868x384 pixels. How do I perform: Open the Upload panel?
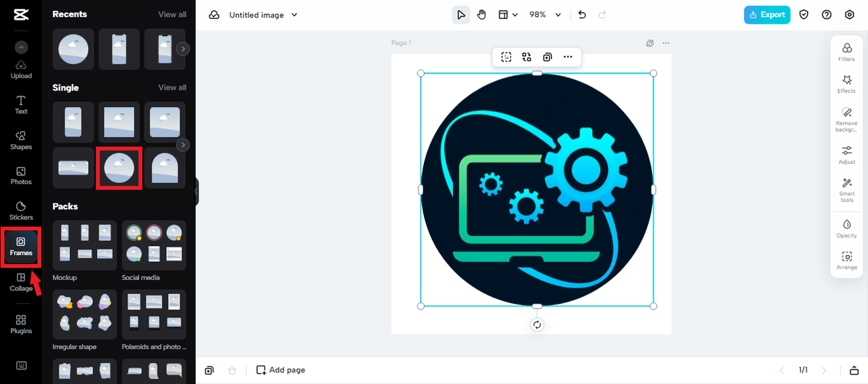coord(21,69)
